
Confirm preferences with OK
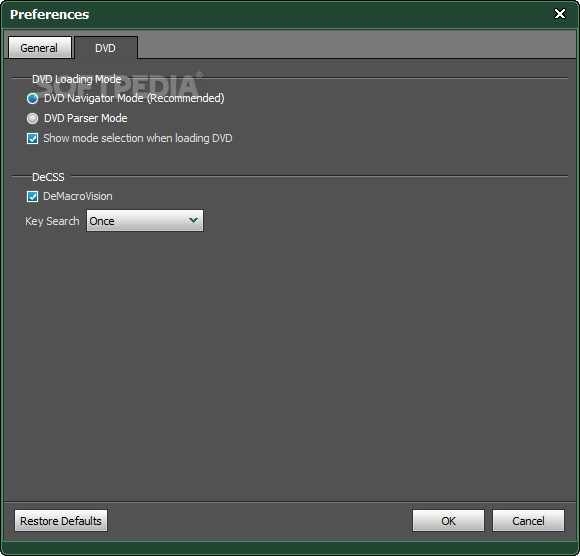448,521
